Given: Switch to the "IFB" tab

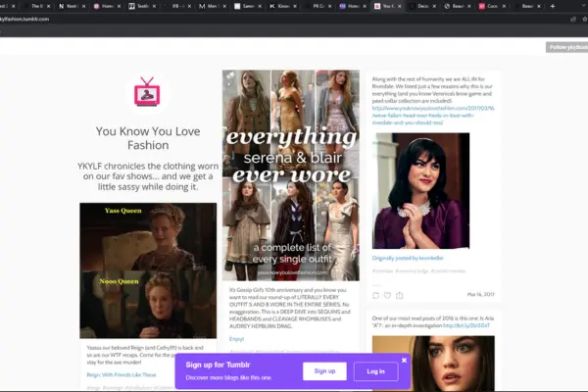Looking at the screenshot, I should [177, 7].
